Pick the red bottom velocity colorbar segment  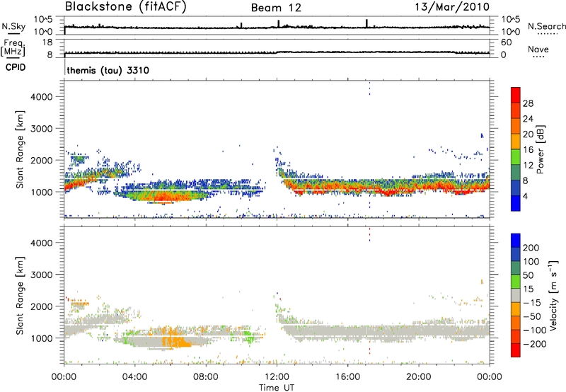[516, 350]
